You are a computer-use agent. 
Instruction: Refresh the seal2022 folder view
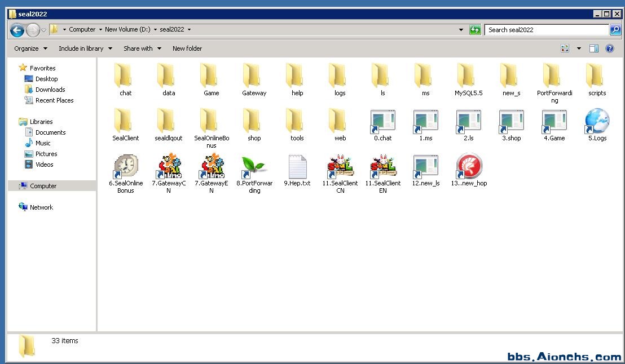[475, 29]
